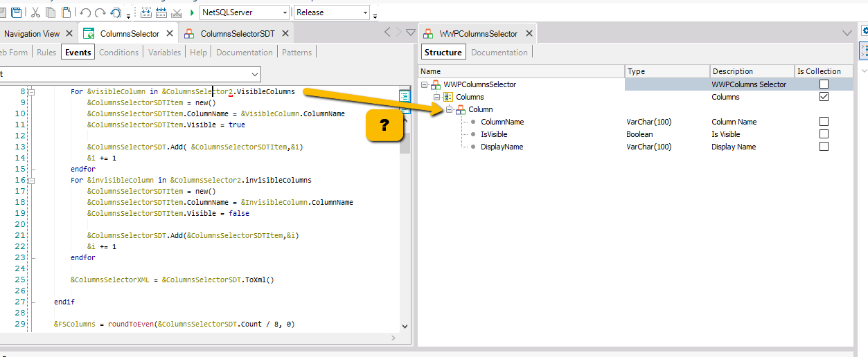Select the DisplayName tree item
868x357 pixels.
click(x=502, y=147)
